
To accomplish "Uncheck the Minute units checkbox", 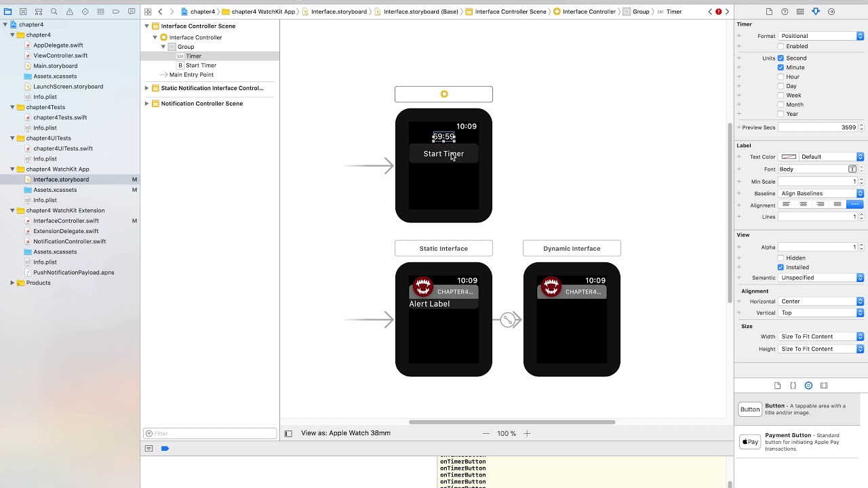I will [x=781, y=68].
